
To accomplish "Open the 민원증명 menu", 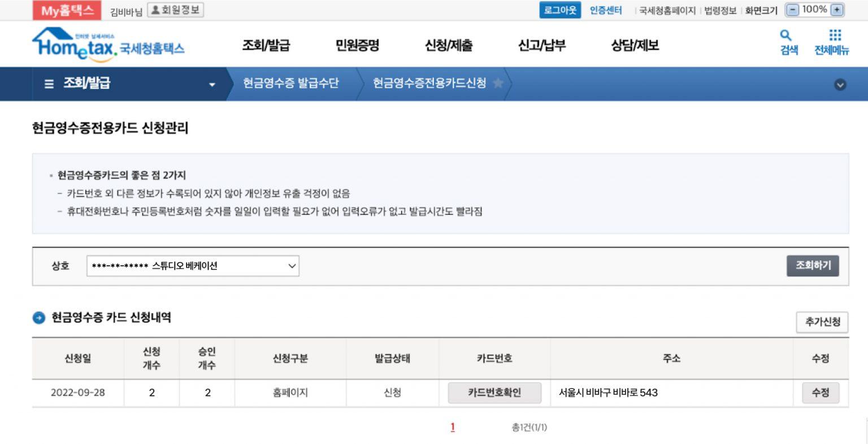I will tap(357, 45).
